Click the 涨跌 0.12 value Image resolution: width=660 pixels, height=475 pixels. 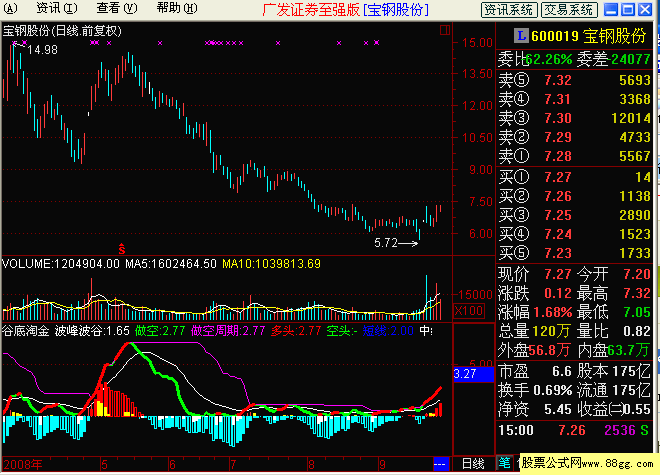tap(558, 294)
